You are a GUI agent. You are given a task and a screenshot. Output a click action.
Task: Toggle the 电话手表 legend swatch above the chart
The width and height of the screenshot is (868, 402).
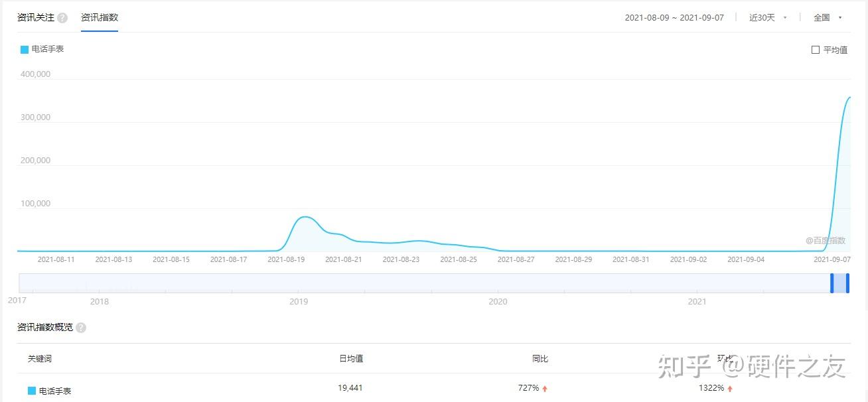coord(25,50)
